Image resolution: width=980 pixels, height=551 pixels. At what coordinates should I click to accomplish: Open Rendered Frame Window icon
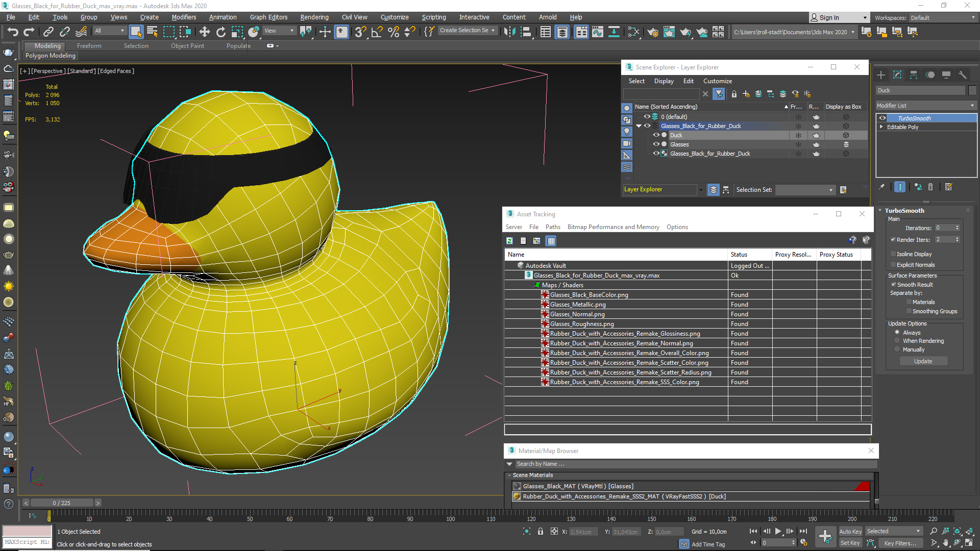pyautogui.click(x=669, y=32)
